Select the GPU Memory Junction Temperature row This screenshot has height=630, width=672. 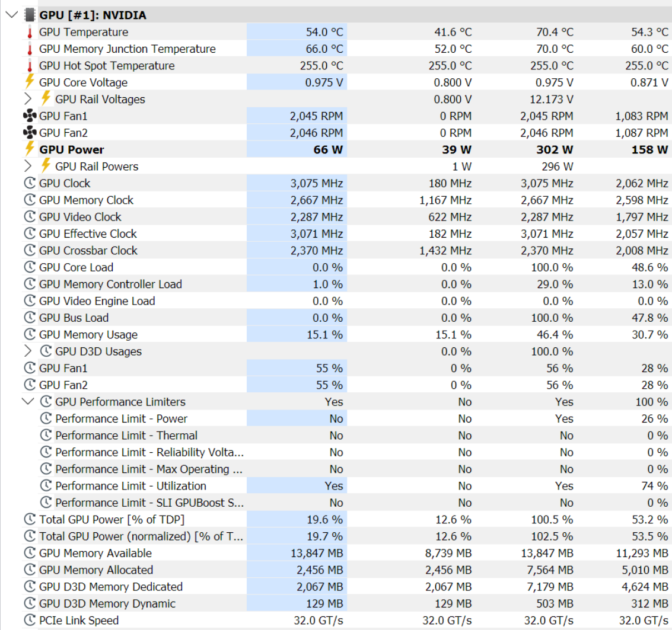click(x=127, y=49)
